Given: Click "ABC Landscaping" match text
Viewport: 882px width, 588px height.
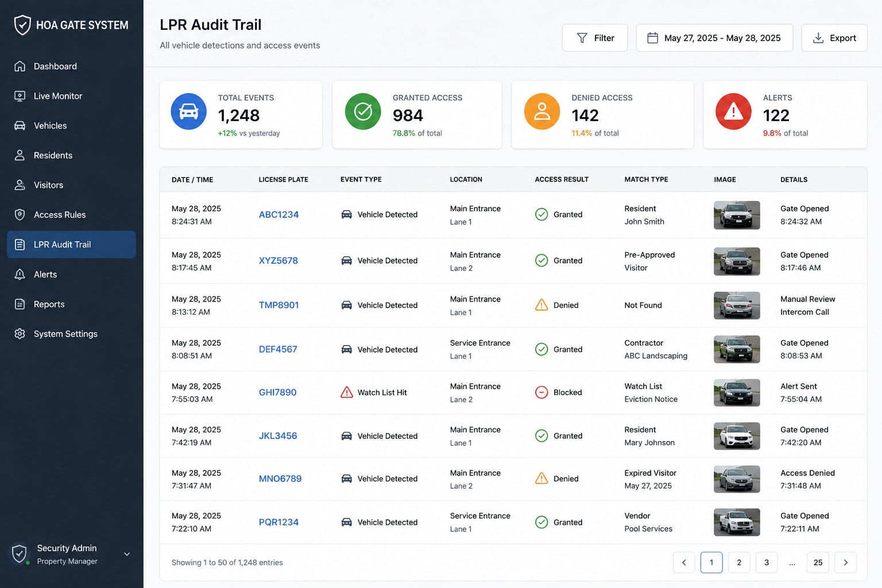Looking at the screenshot, I should click(x=656, y=356).
